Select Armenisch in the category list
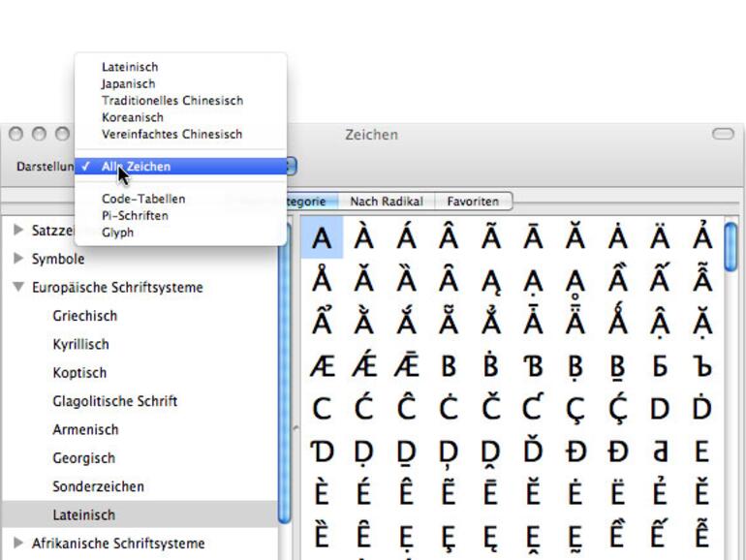The image size is (746, 560). coord(85,429)
